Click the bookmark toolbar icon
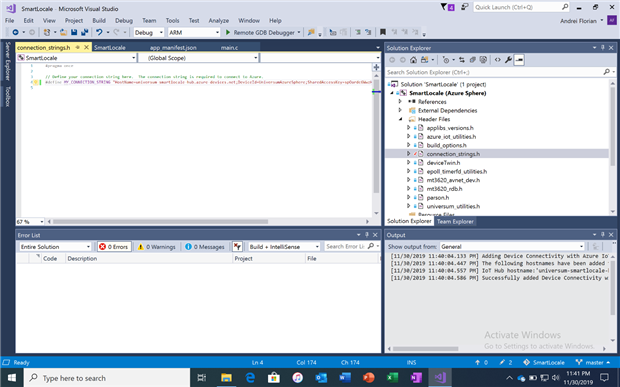Viewport: 620px width, 387px height. 382,32
